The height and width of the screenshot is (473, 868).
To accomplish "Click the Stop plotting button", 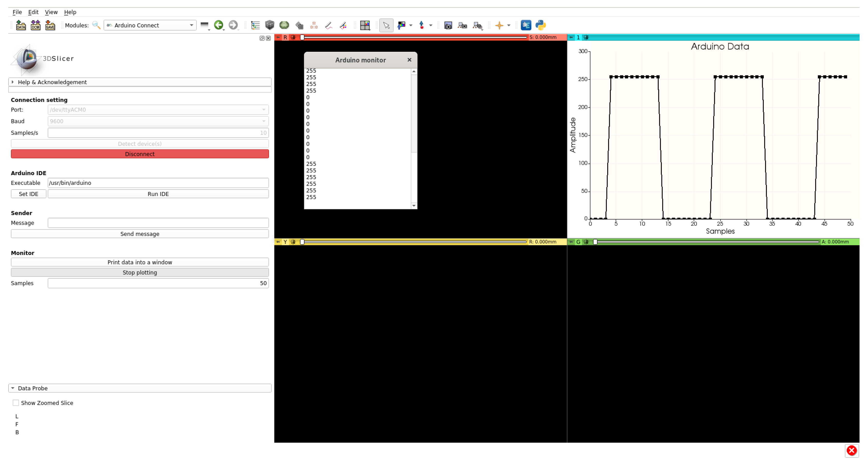I will click(140, 272).
